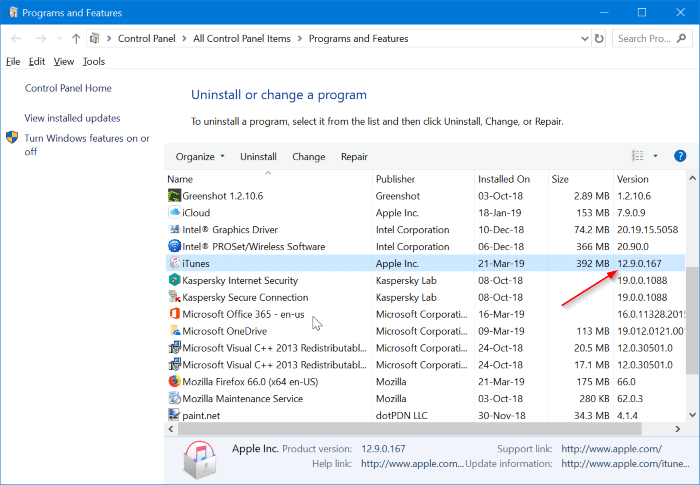Open Control Panel Home link
This screenshot has width=700, height=485.
pos(68,88)
